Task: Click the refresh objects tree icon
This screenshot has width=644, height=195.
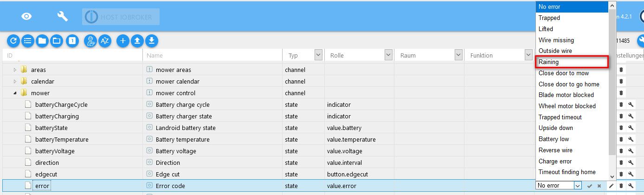Action: coord(13,41)
